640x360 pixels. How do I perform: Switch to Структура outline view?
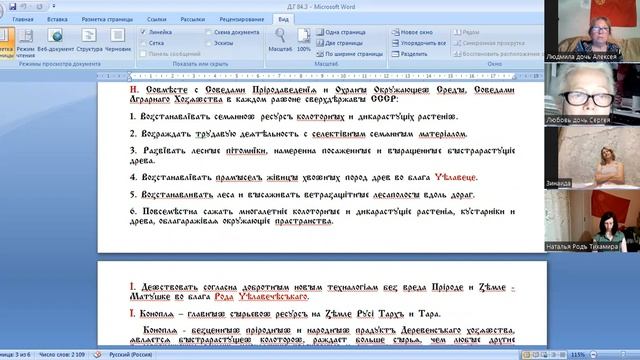89,40
